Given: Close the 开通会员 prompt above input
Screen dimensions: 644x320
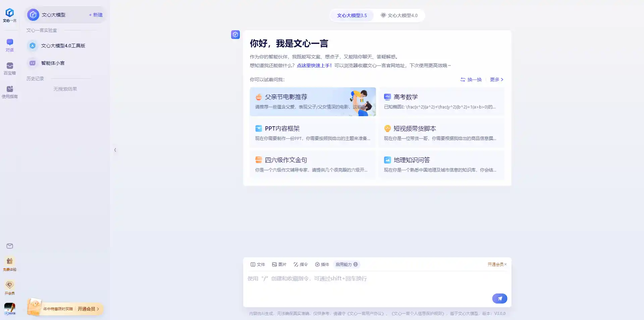Looking at the screenshot, I should pos(505,264).
